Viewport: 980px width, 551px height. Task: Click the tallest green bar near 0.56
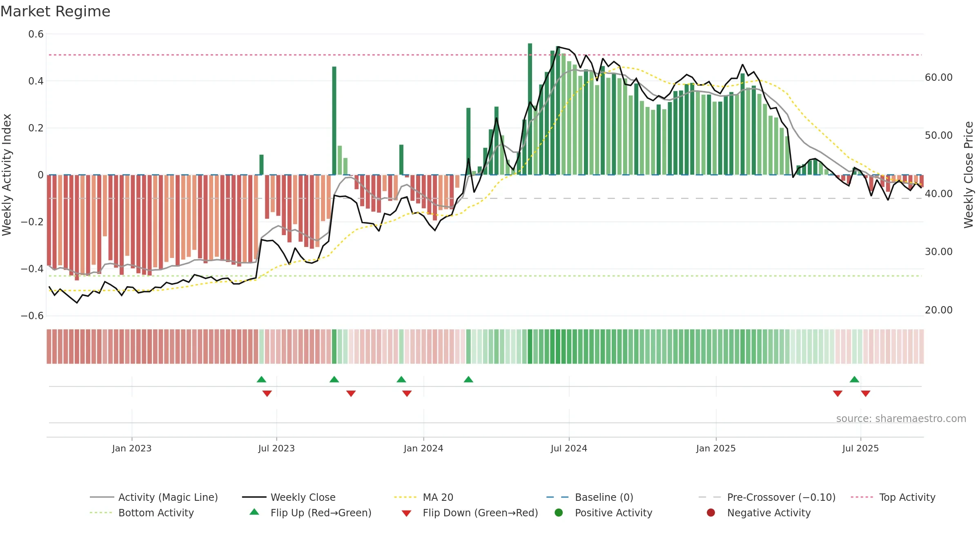530,109
